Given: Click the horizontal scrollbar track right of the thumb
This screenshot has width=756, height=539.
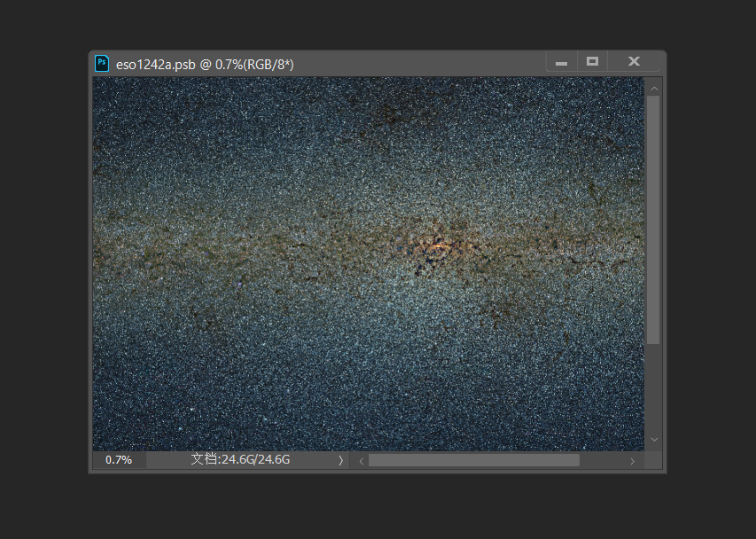Looking at the screenshot, I should [x=603, y=461].
